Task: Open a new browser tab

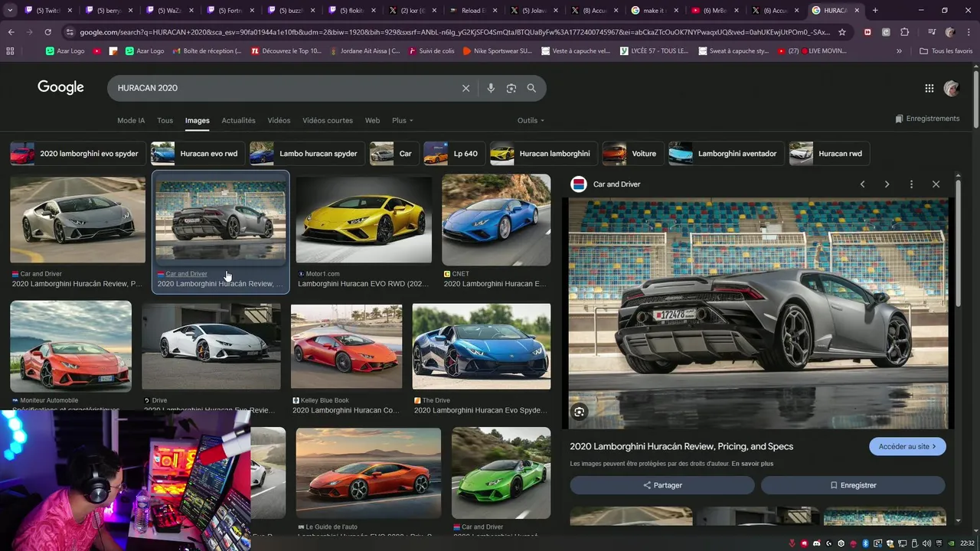Action: [875, 10]
